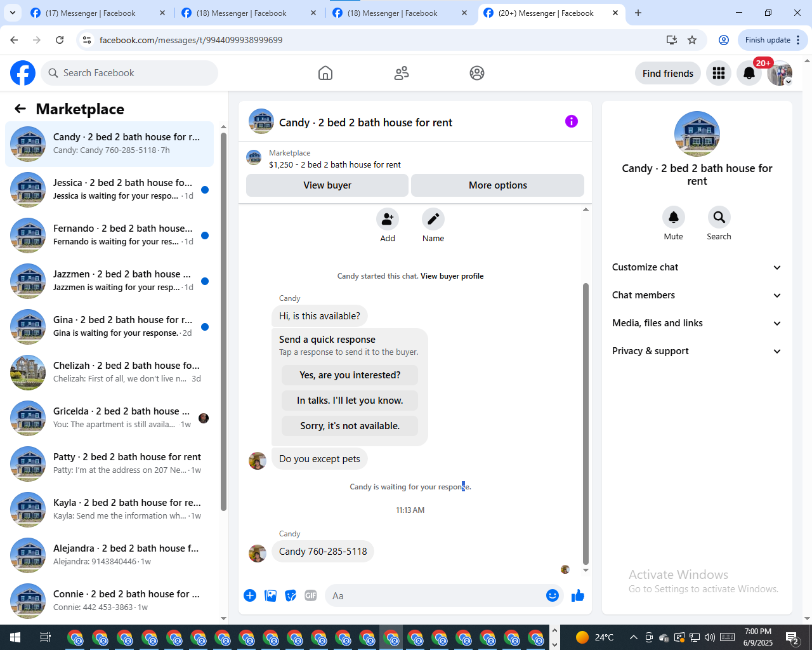Choose a GIF icon
812x650 pixels.
tap(311, 595)
